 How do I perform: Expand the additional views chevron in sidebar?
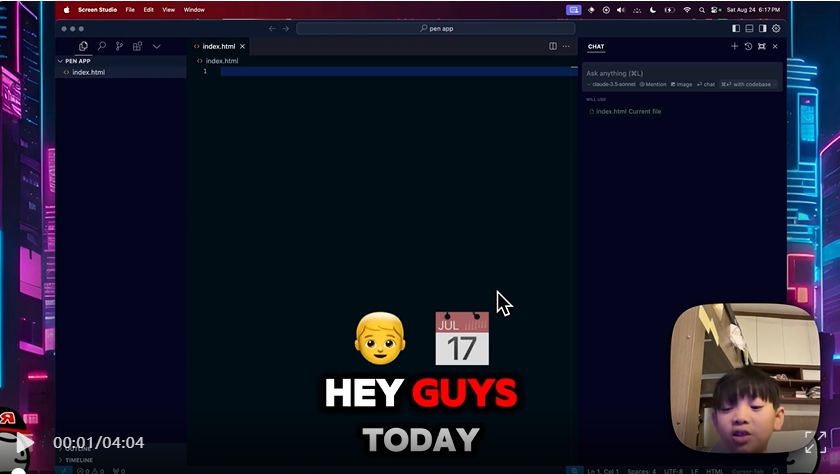pos(156,46)
